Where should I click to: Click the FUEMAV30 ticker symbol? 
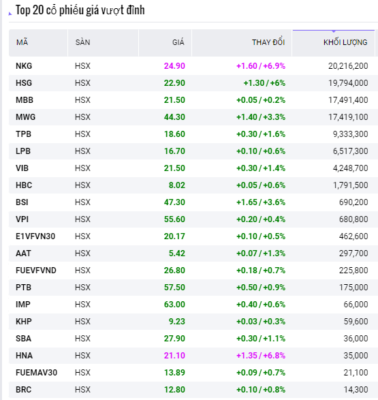36,373
